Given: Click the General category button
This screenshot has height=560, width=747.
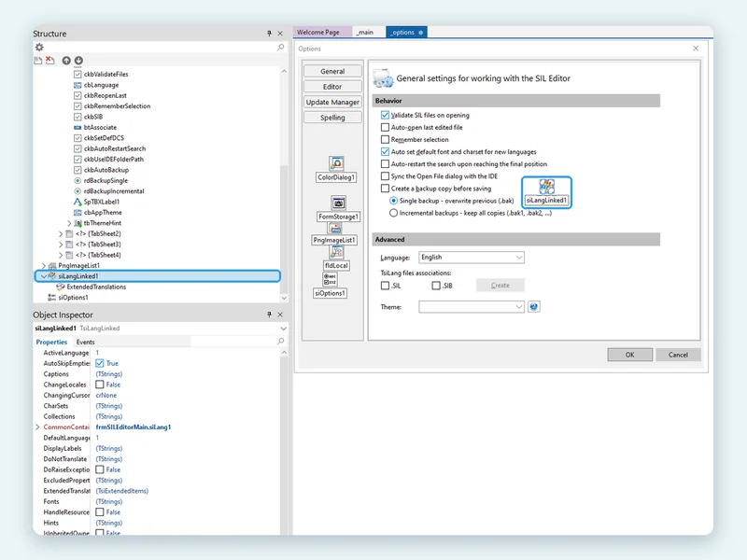Looking at the screenshot, I should tap(332, 72).
